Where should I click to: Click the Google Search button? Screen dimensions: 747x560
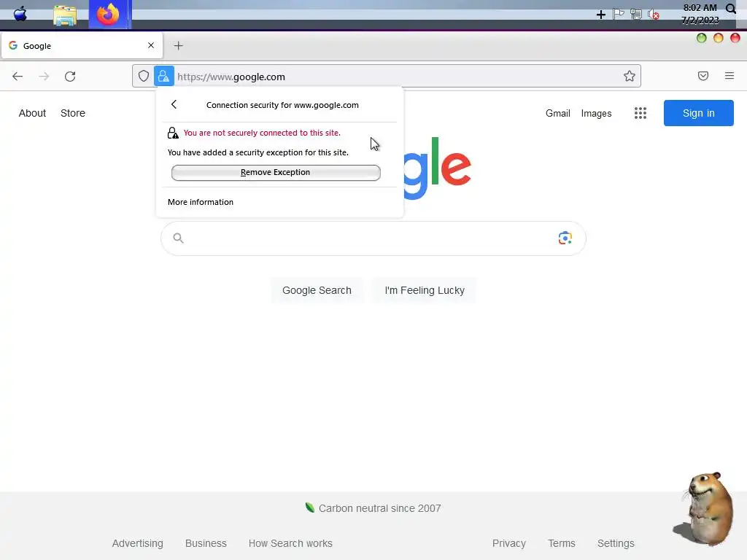click(x=317, y=290)
